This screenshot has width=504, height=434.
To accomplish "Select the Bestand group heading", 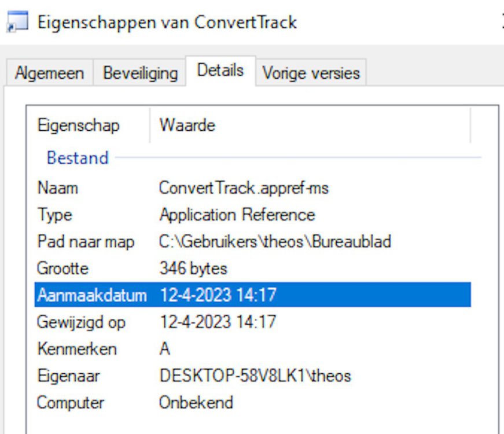I will pyautogui.click(x=78, y=158).
